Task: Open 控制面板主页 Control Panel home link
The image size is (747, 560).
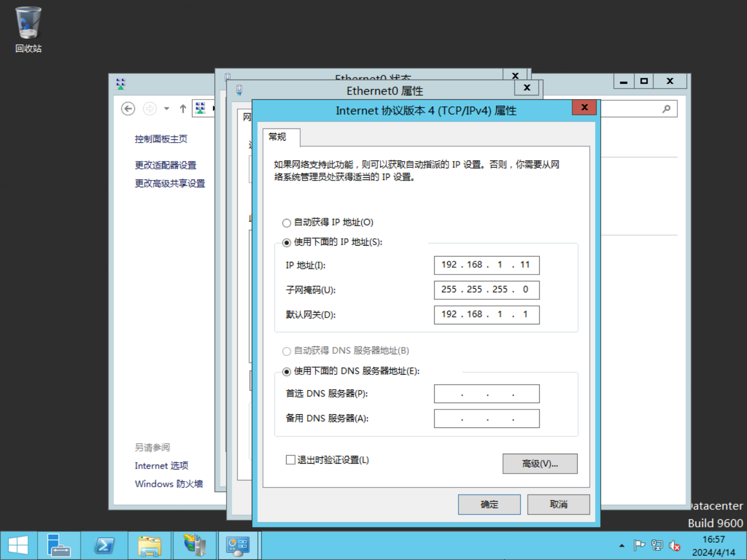Action: pyautogui.click(x=161, y=139)
